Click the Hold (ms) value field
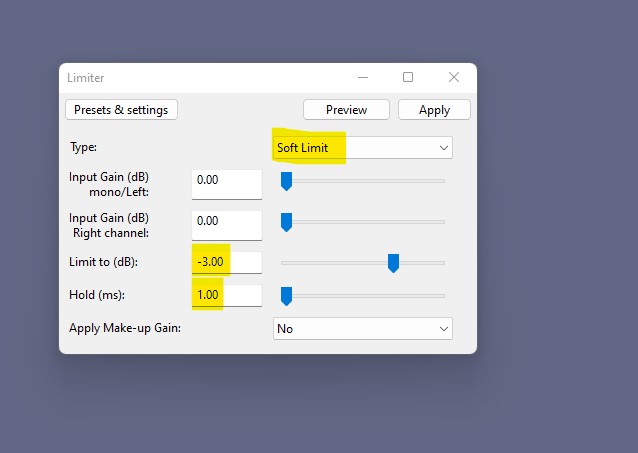Image resolution: width=638 pixels, height=453 pixels. (x=227, y=295)
